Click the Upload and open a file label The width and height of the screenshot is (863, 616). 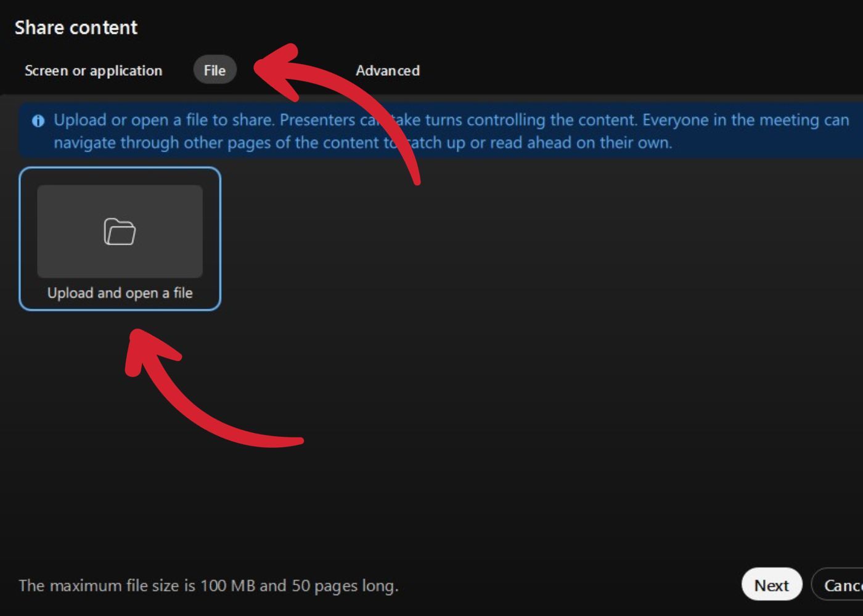tap(120, 293)
